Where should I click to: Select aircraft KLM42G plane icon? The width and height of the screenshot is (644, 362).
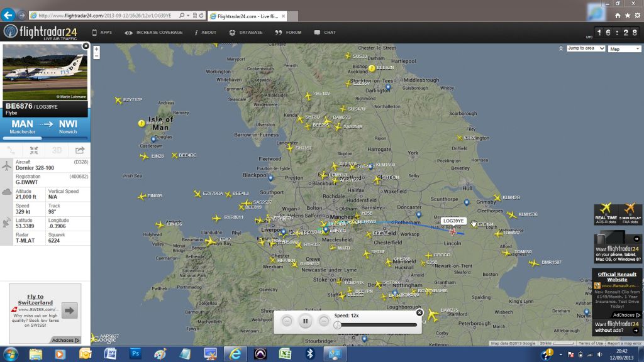point(497,197)
